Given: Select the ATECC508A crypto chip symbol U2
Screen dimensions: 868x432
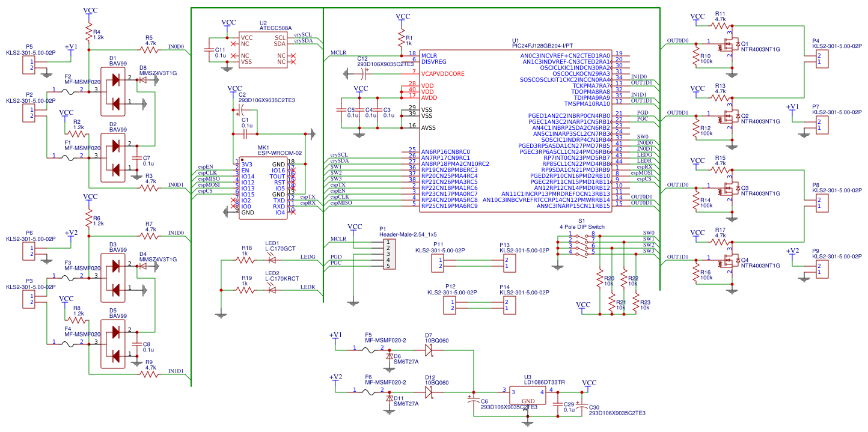Looking at the screenshot, I should (264, 48).
